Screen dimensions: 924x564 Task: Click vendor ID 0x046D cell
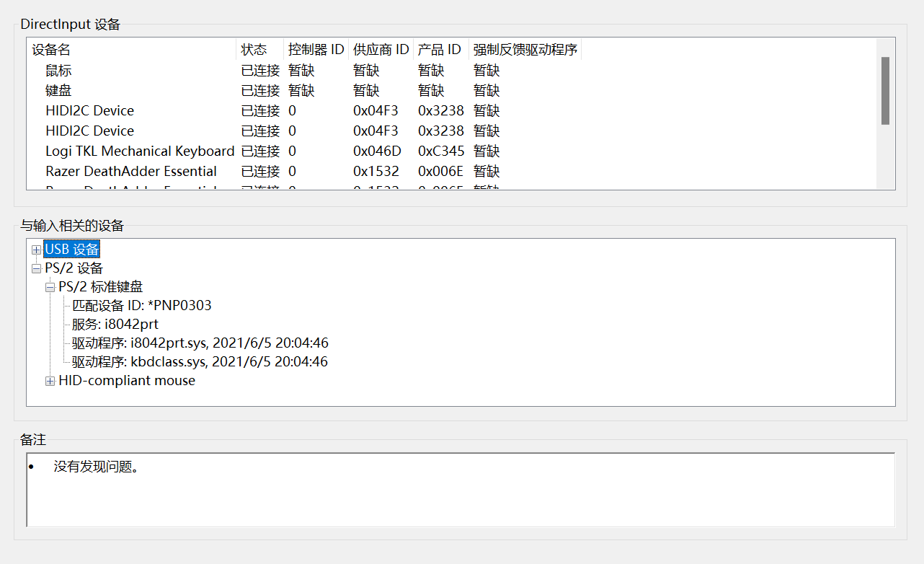coord(376,151)
